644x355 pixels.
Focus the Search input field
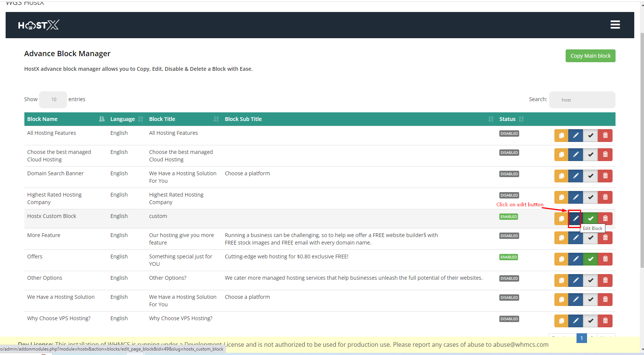(582, 100)
